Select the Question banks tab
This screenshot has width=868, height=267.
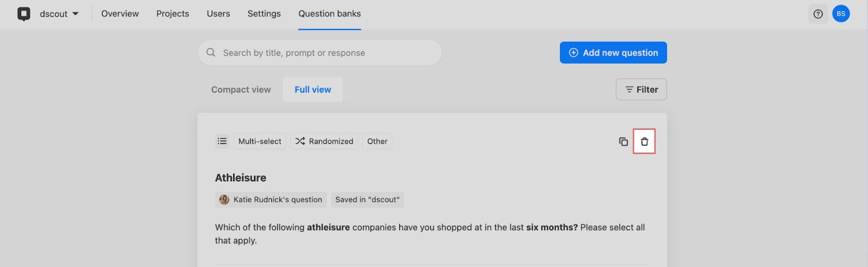(x=329, y=14)
